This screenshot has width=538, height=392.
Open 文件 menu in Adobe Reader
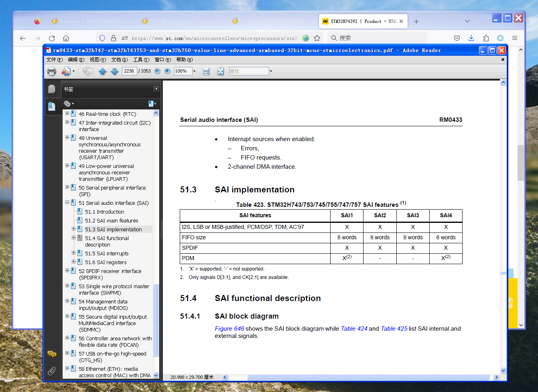click(x=55, y=60)
